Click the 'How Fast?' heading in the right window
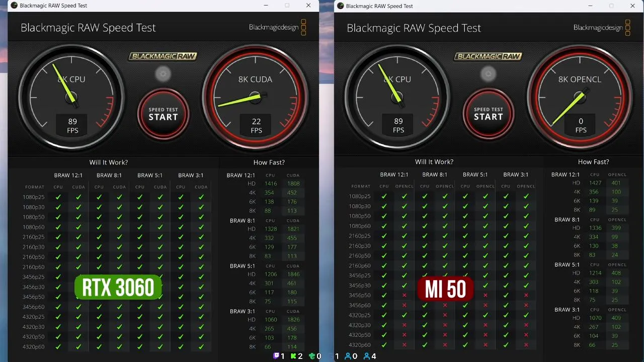 tap(594, 162)
